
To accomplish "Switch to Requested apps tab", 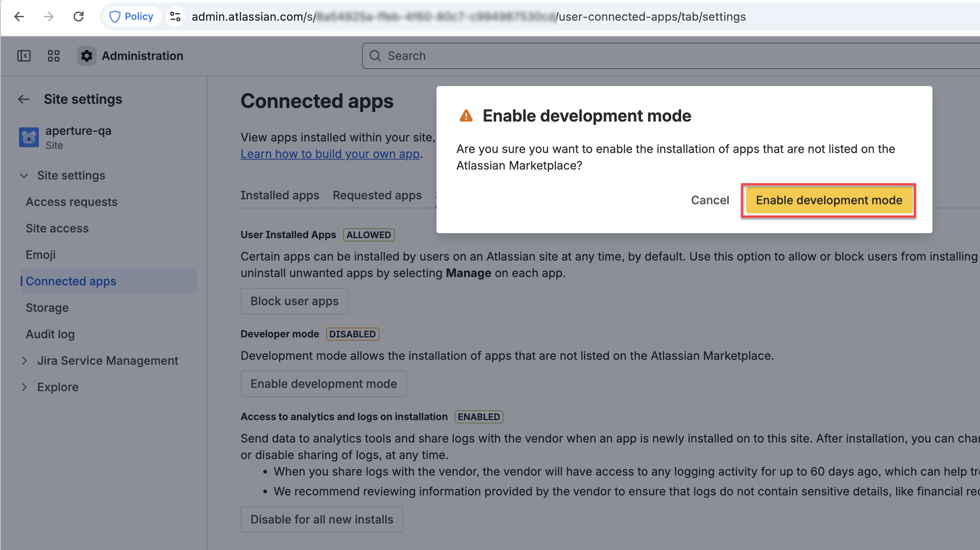I will [377, 195].
